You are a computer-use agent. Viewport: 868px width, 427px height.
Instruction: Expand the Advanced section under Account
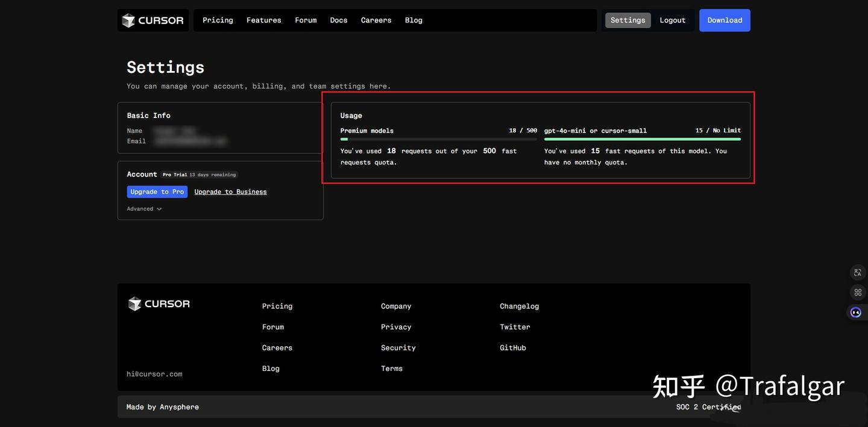tap(144, 209)
